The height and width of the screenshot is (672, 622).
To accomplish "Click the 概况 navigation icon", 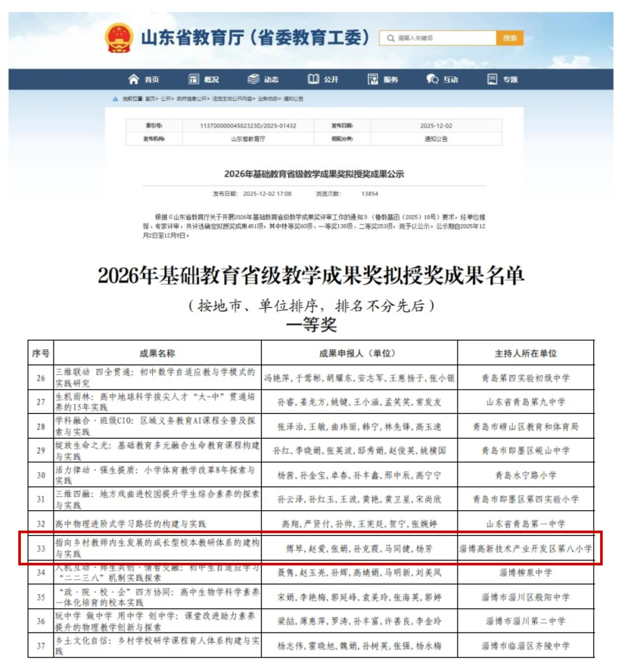I will tap(194, 79).
